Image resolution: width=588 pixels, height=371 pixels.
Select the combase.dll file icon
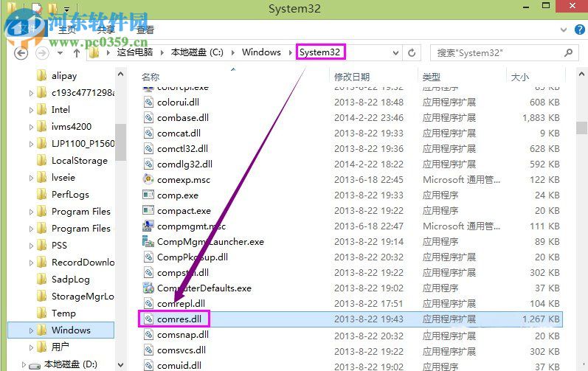point(148,118)
